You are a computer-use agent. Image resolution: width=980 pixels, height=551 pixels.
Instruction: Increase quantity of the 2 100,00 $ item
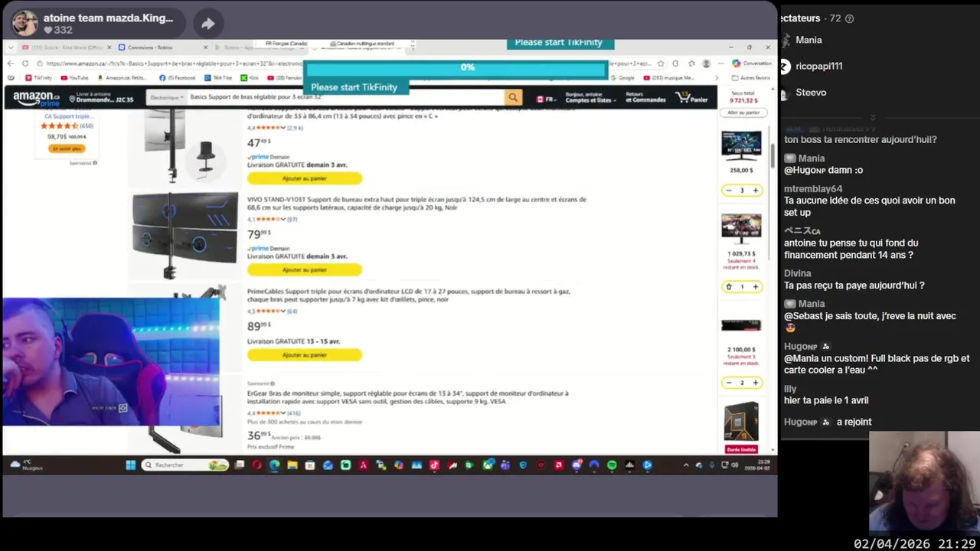pyautogui.click(x=755, y=383)
